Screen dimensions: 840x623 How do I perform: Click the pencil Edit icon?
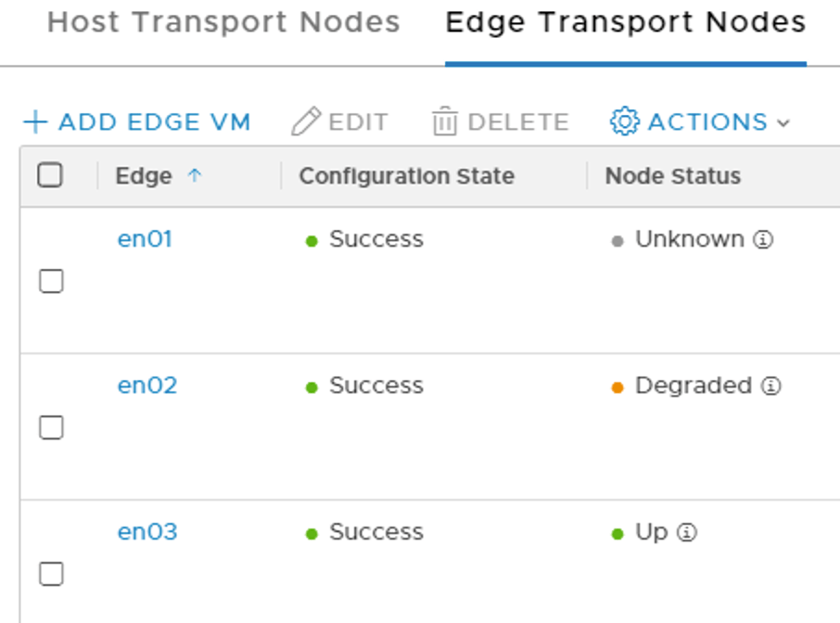coord(305,122)
